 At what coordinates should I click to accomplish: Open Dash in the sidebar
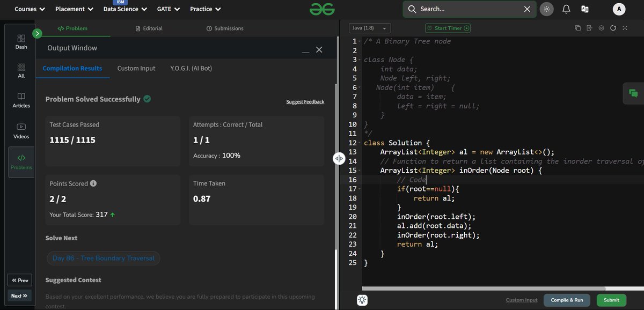click(x=21, y=42)
